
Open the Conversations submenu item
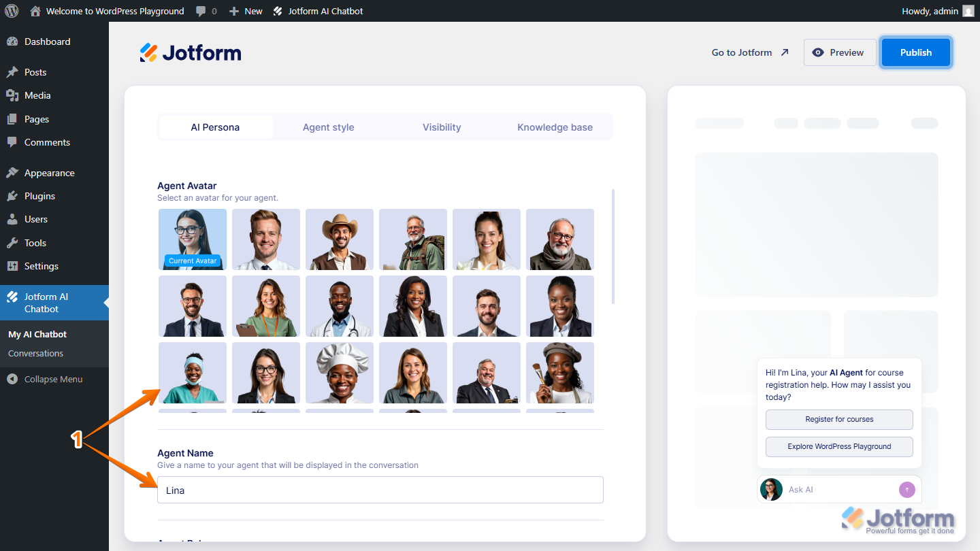pyautogui.click(x=35, y=353)
